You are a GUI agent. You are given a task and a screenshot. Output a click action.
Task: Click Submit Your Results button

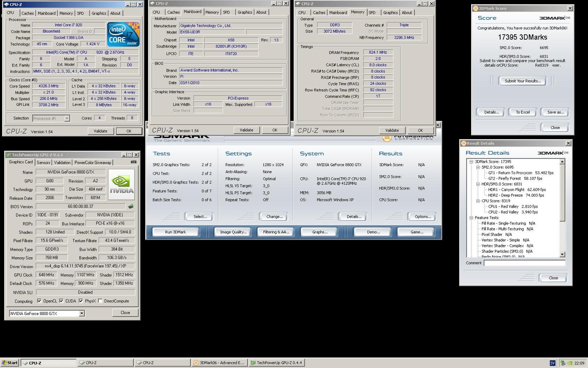[523, 81]
